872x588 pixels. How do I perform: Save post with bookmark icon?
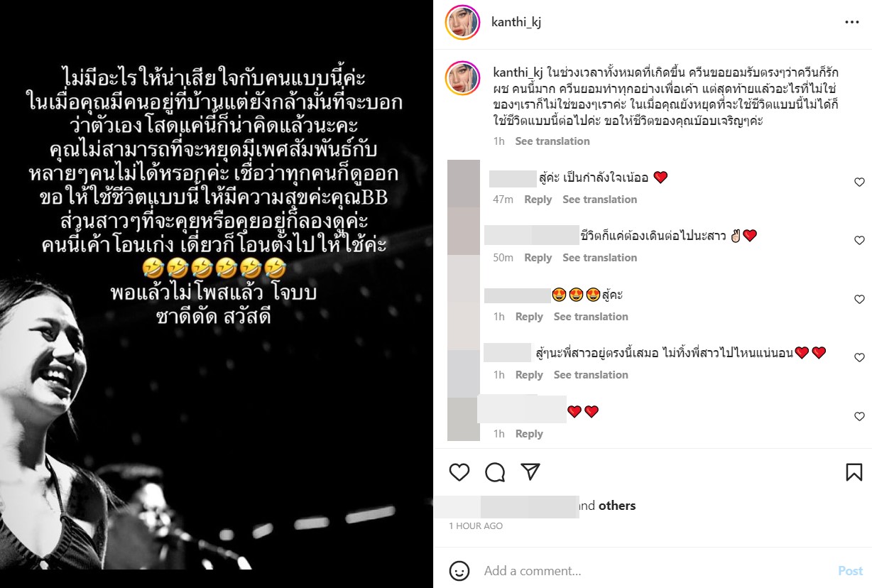854,472
